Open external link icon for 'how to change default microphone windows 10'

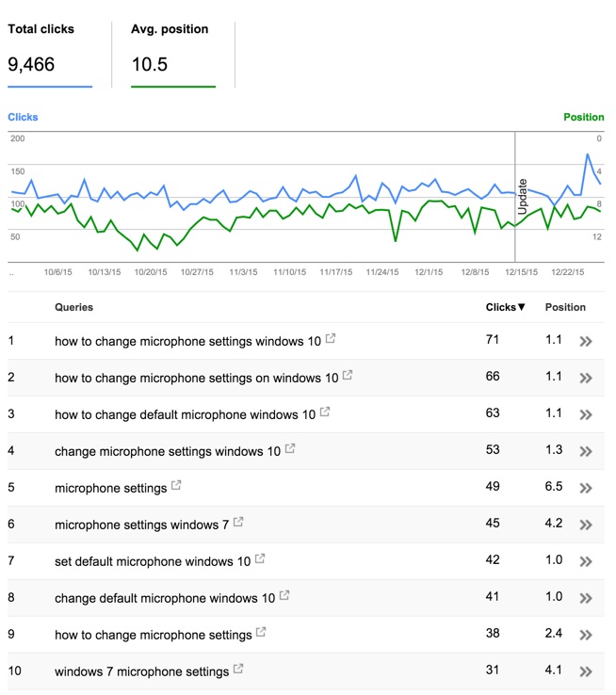(x=325, y=412)
